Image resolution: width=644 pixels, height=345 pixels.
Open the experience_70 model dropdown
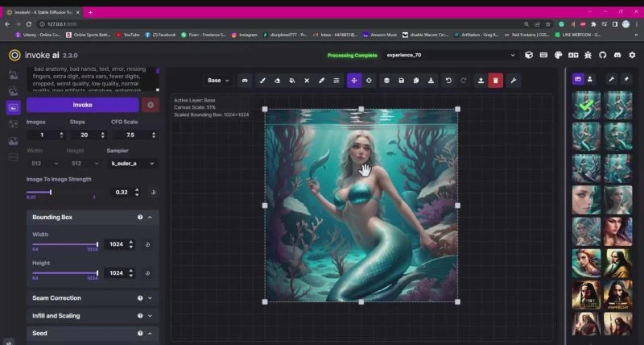tap(449, 55)
